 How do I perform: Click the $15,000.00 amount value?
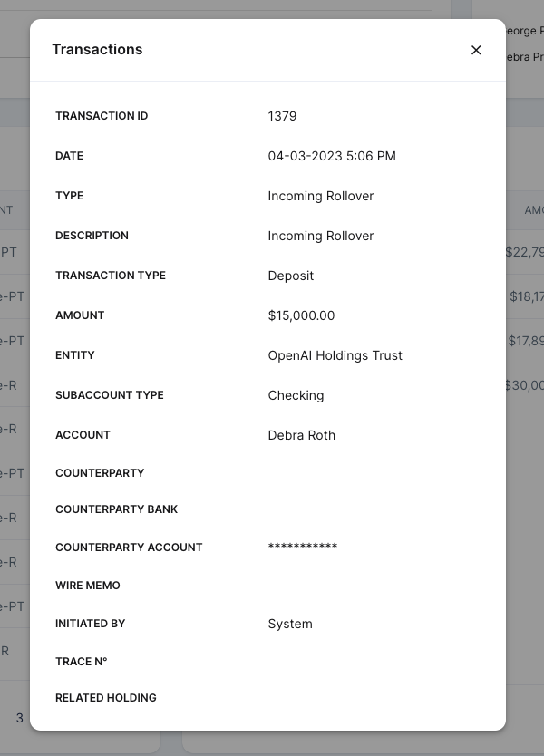pos(301,315)
